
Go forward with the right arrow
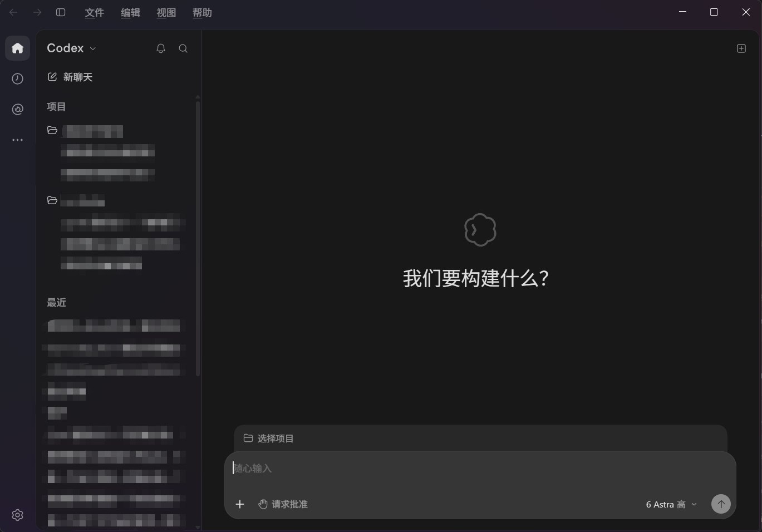click(x=37, y=12)
